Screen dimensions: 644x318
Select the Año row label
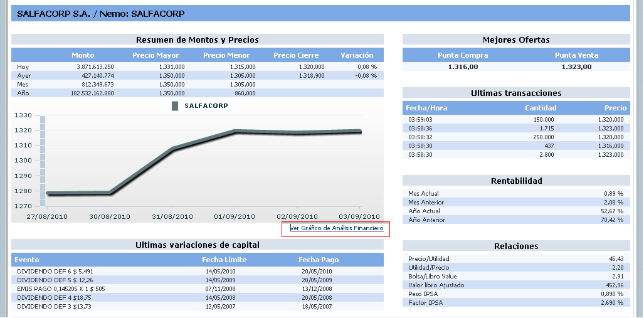pyautogui.click(x=23, y=93)
